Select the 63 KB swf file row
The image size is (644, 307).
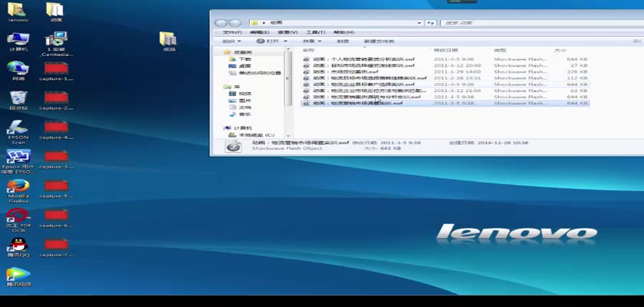pyautogui.click(x=445, y=91)
